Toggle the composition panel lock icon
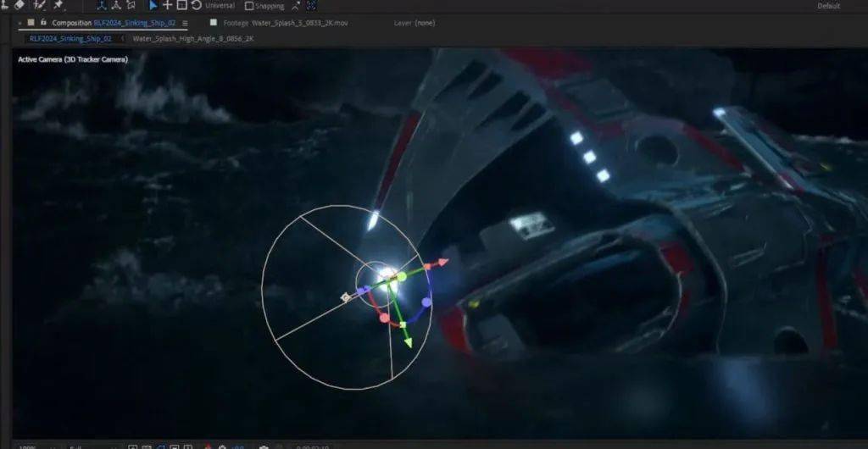 tap(31, 23)
